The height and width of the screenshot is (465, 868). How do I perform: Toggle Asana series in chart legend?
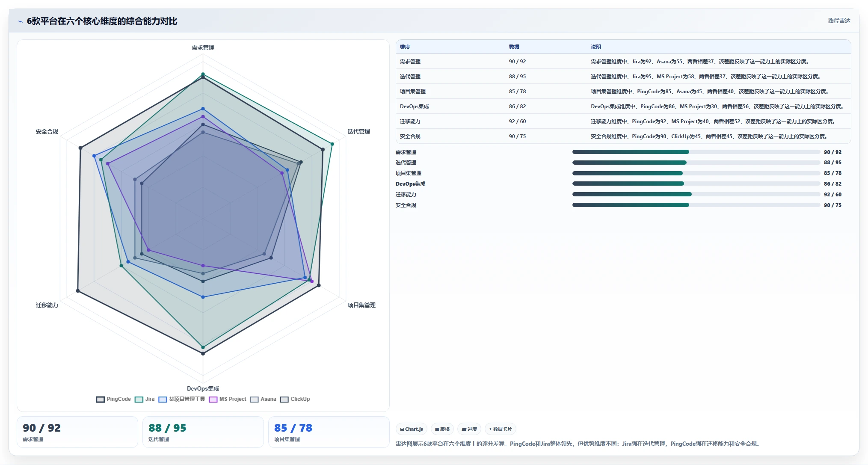click(263, 399)
